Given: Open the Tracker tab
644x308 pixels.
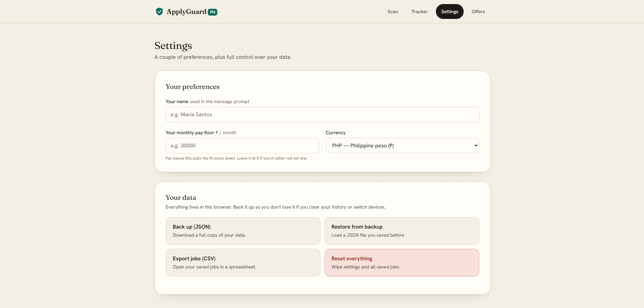Looking at the screenshot, I should [419, 11].
